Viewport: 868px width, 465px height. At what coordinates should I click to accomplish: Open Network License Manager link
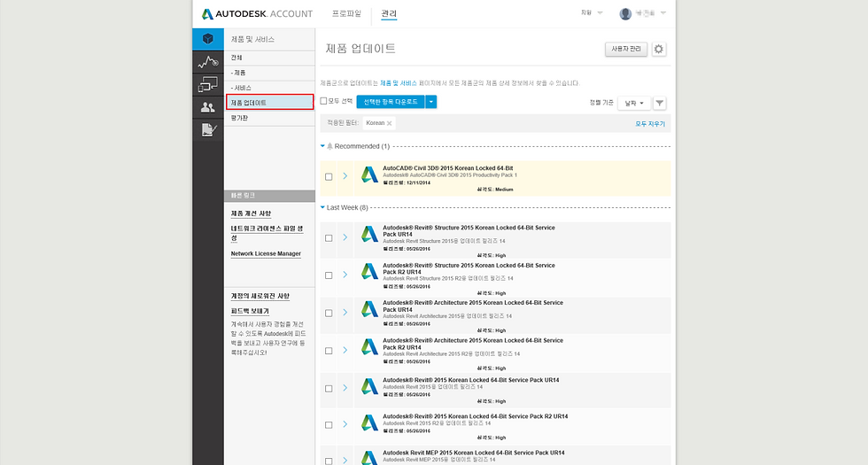point(266,253)
